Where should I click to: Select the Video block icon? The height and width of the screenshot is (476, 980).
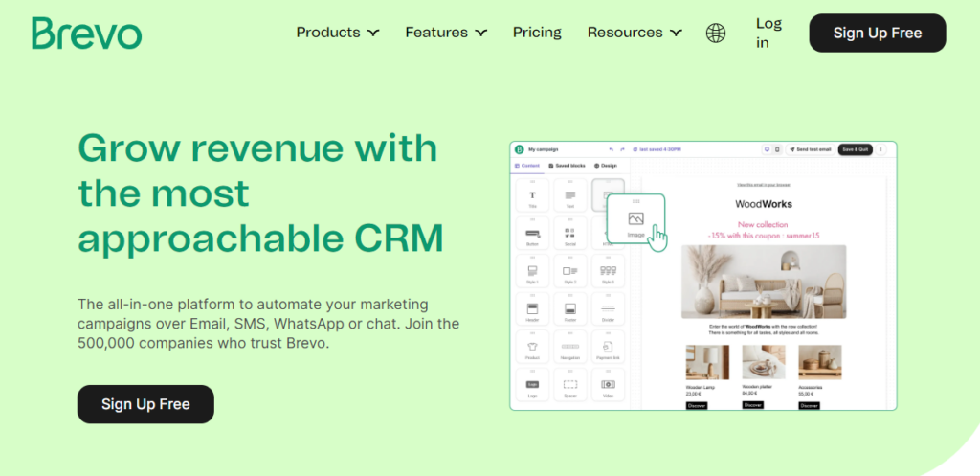tap(608, 385)
